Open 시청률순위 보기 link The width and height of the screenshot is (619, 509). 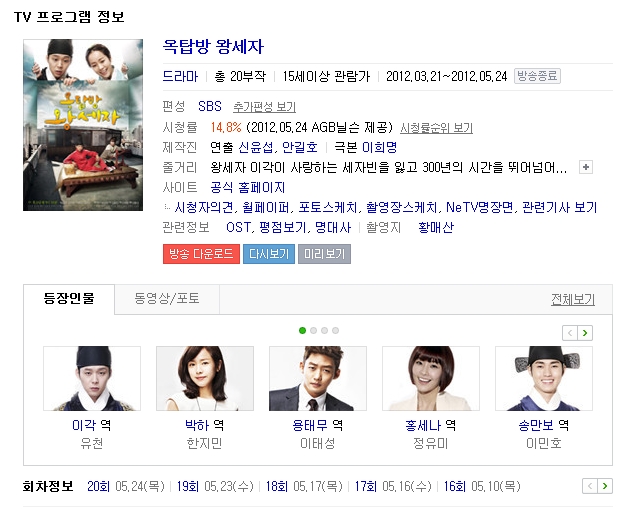point(436,128)
